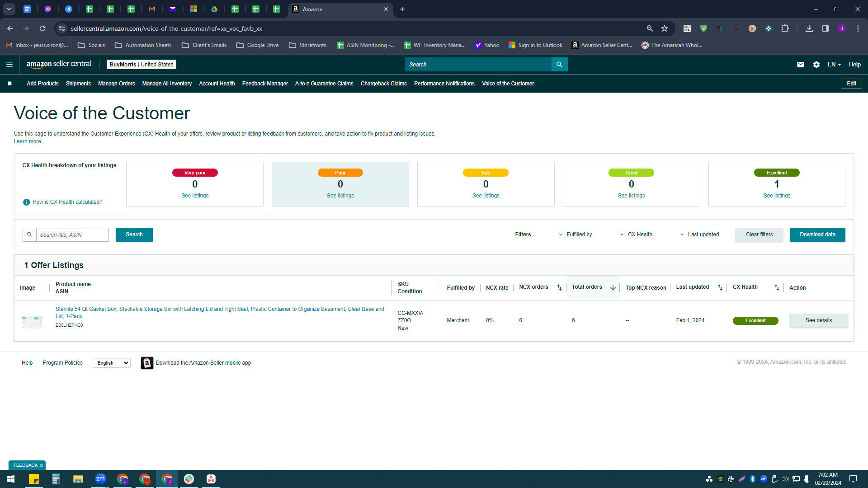868x488 pixels.
Task: Click the Learn more link
Action: coord(27,141)
